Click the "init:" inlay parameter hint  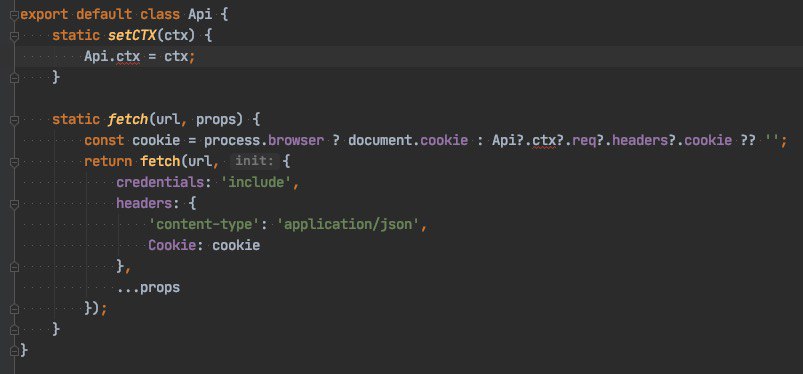[x=254, y=162]
